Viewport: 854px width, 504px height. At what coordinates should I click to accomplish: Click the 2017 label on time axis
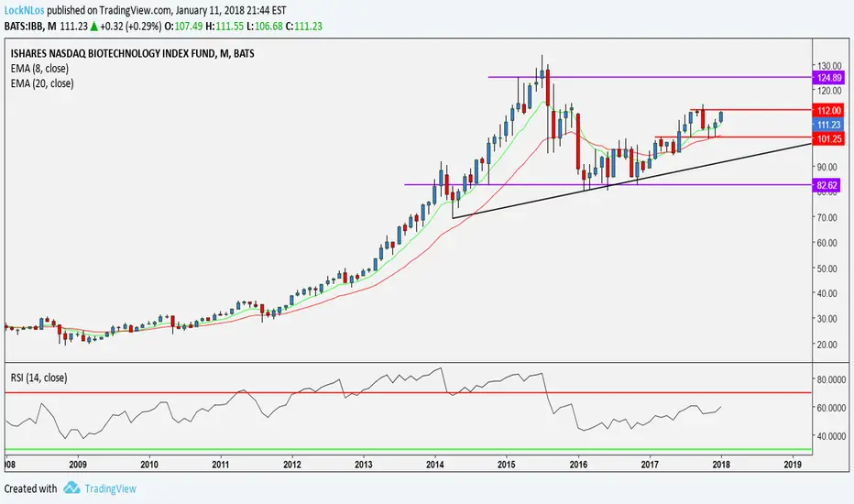coord(650,465)
